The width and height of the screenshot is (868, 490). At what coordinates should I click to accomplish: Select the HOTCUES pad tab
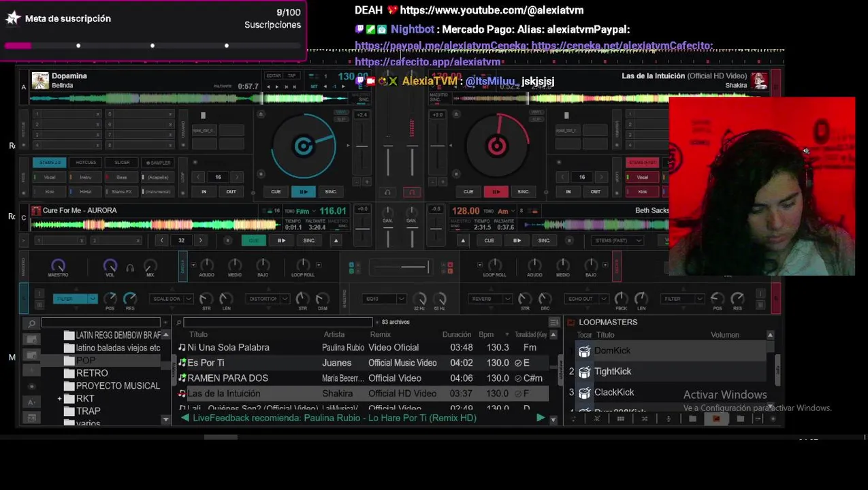tap(86, 163)
